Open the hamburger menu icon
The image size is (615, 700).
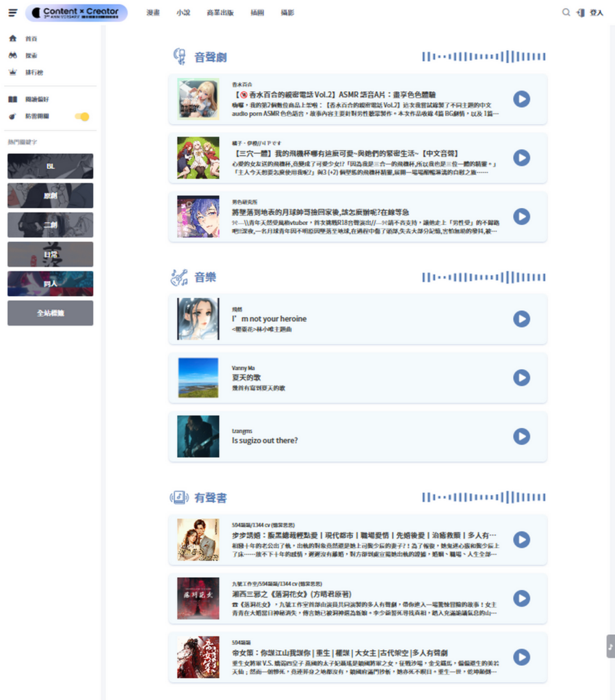[13, 12]
